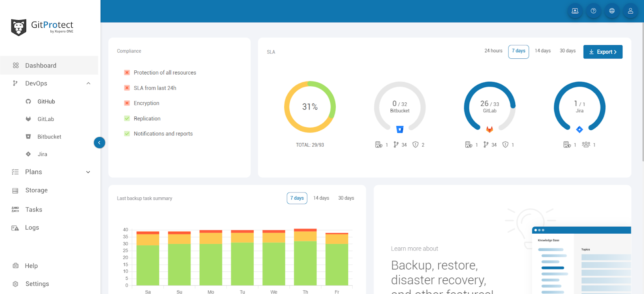Click the help question mark icon
644x294 pixels.
(593, 11)
